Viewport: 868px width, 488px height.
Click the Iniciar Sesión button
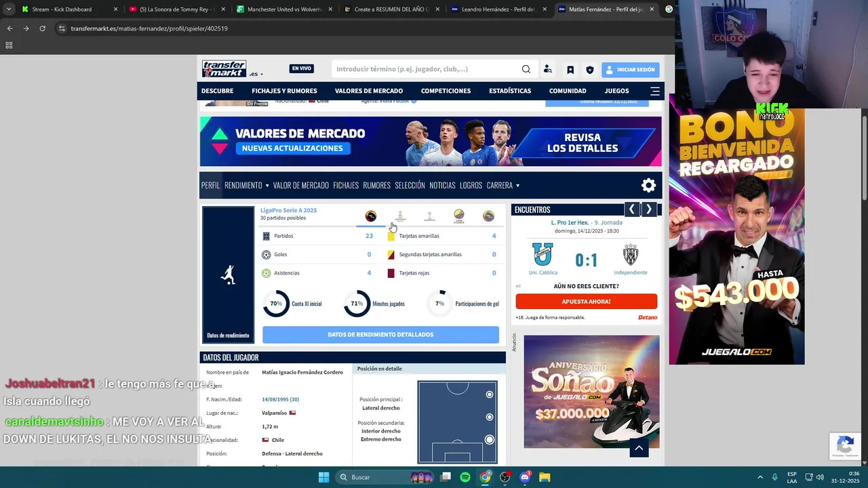click(x=630, y=69)
